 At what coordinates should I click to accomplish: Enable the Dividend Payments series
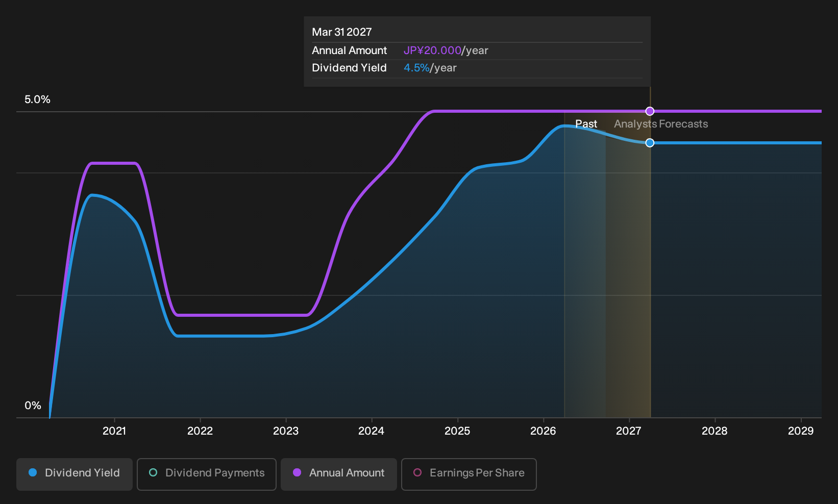coord(207,474)
